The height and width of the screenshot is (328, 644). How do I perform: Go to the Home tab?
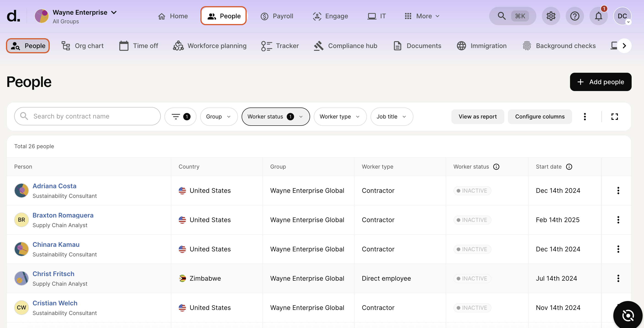click(x=173, y=16)
